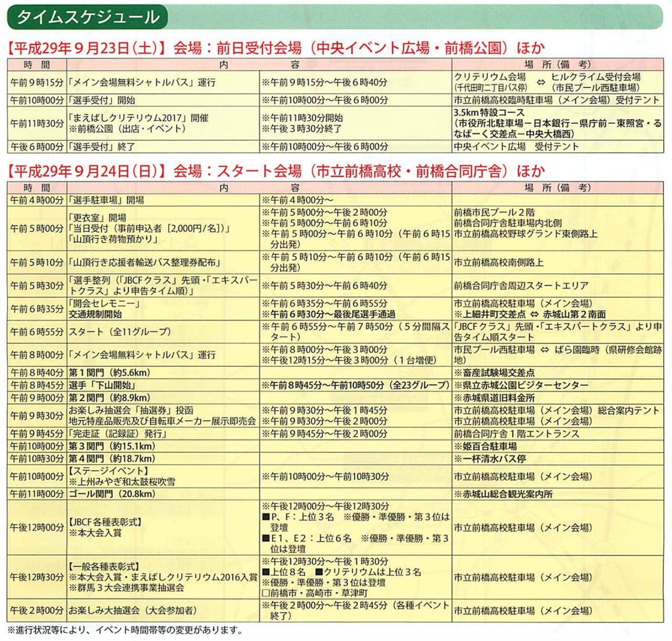Viewport: 672px width, 641px height.
Task: Click the 午後2時00分 time cell
Action: [x=37, y=611]
